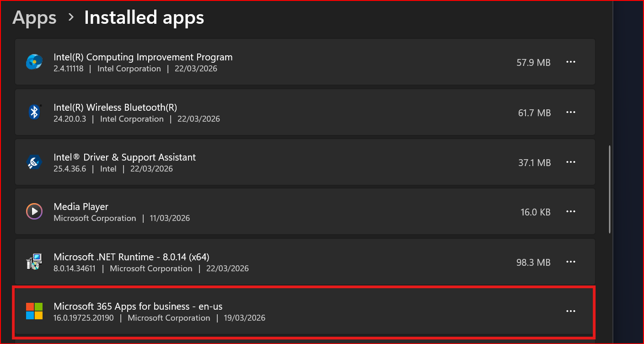
Task: Select the 'Media Player' app name
Action: tap(81, 207)
